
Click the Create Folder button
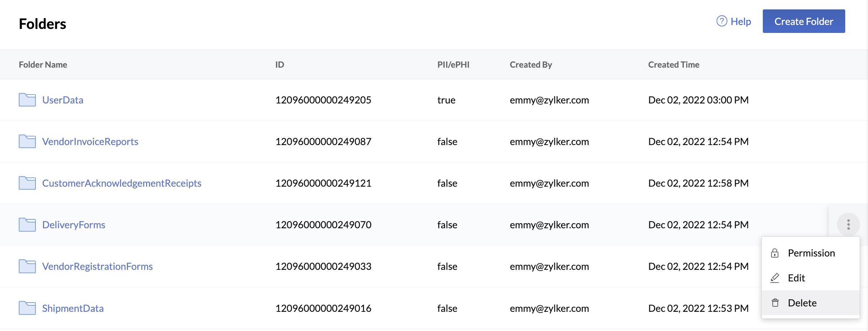(x=804, y=21)
